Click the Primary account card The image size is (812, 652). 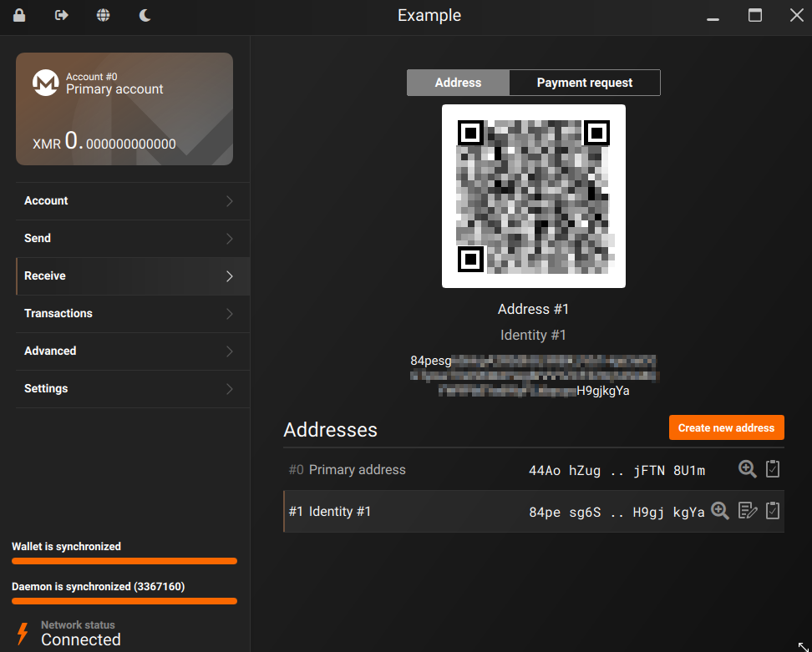pyautogui.click(x=124, y=109)
